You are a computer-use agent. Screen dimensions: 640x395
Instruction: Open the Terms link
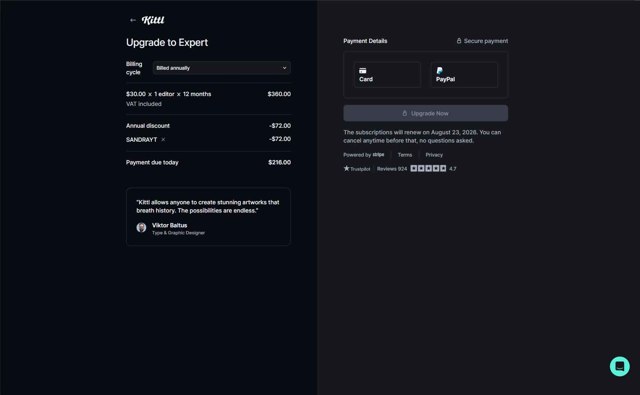[x=404, y=155]
